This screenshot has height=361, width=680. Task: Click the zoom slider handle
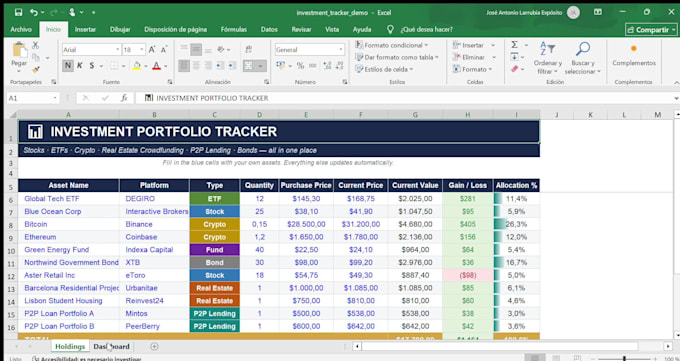coord(624,359)
